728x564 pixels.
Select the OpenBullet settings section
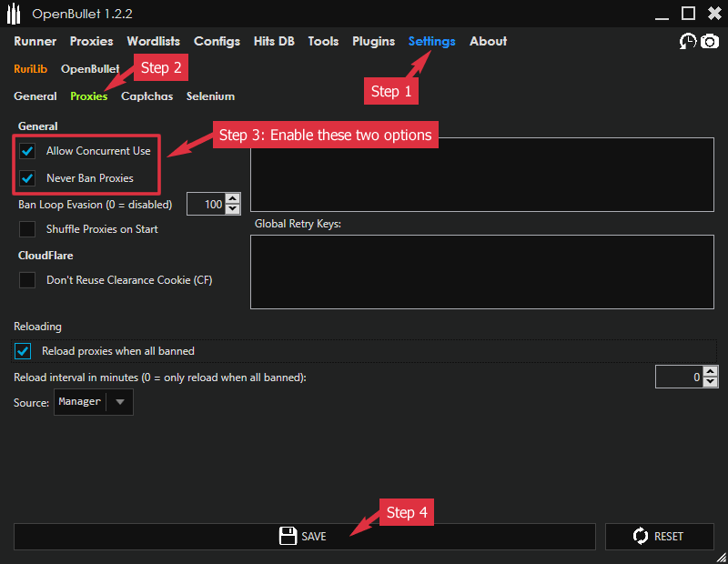tap(90, 68)
